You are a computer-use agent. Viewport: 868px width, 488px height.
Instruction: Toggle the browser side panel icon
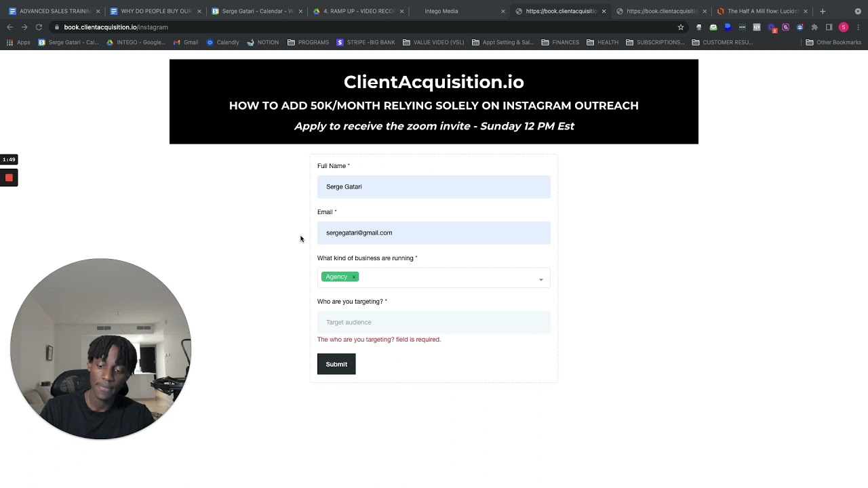[x=829, y=27]
